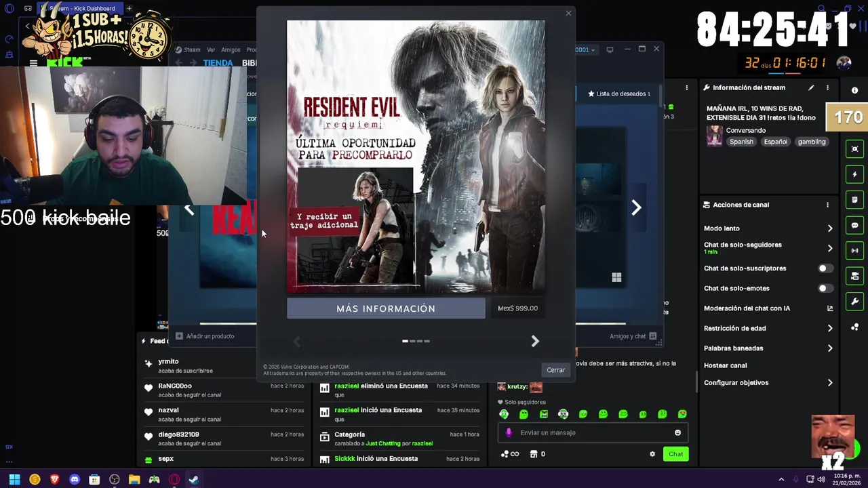Image resolution: width=868 pixels, height=488 pixels.
Task: Click the first green emote in chat row
Action: point(504,414)
